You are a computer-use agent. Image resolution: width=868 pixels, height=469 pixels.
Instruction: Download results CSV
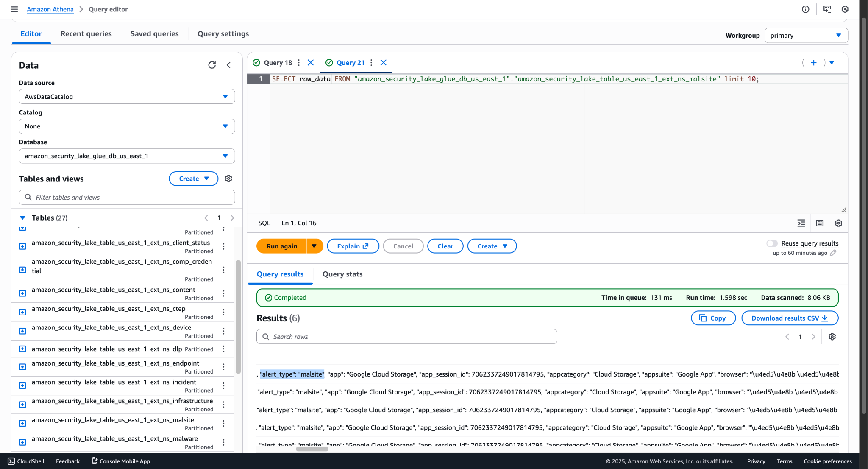click(x=790, y=318)
